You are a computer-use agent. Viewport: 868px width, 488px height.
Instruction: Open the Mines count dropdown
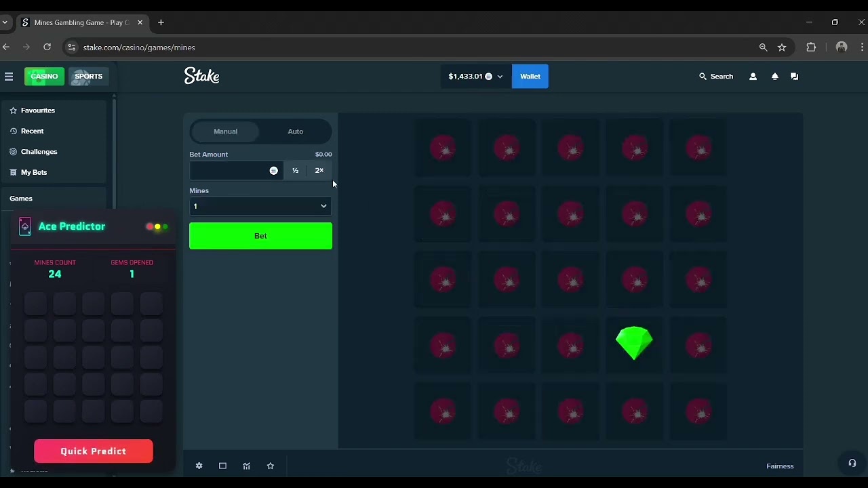pyautogui.click(x=260, y=206)
